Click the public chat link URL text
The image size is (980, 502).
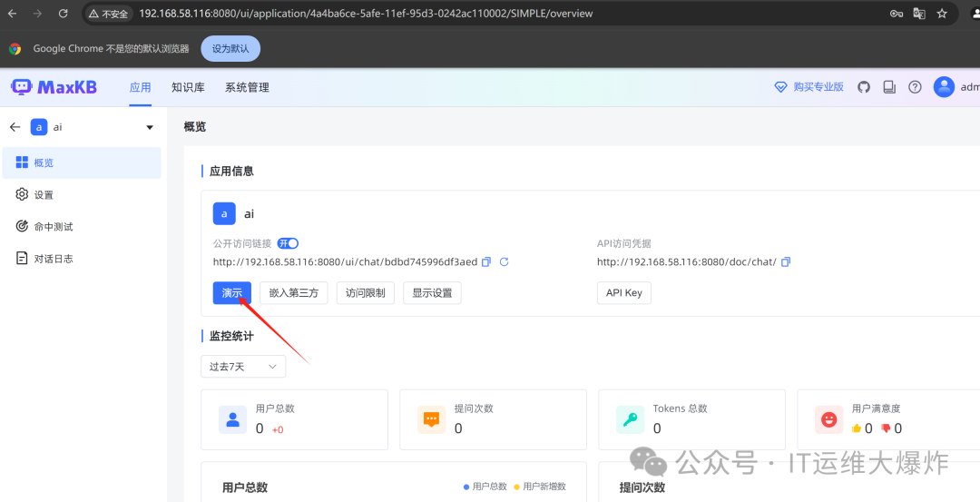[x=345, y=262]
